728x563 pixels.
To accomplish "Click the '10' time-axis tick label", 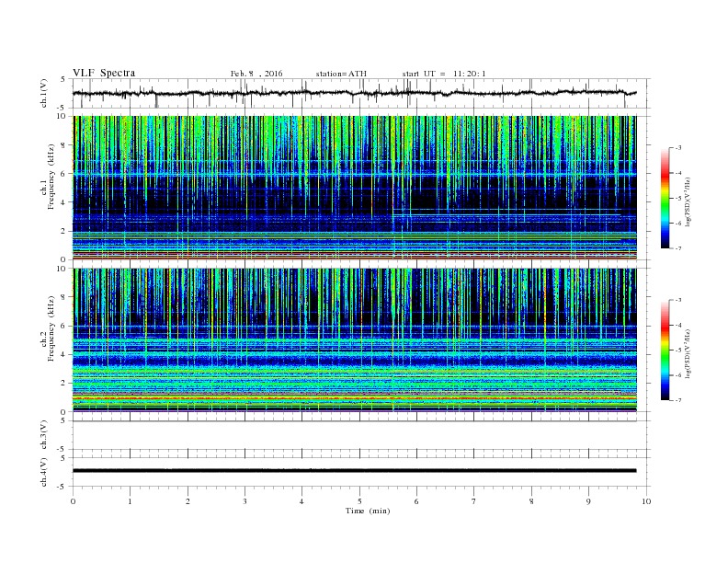I will (x=646, y=501).
